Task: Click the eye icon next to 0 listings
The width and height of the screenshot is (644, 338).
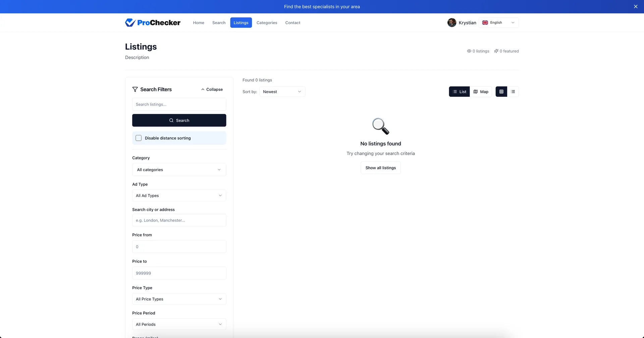Action: tap(469, 51)
